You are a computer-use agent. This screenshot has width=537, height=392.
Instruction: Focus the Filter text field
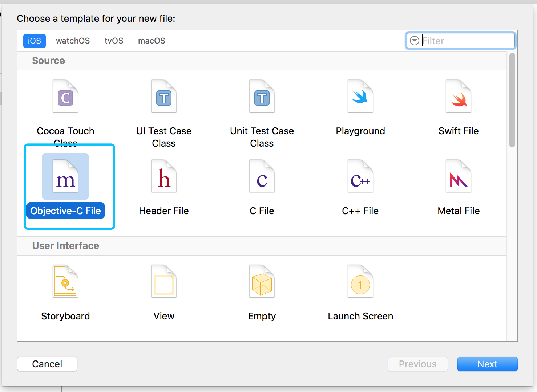click(x=460, y=41)
